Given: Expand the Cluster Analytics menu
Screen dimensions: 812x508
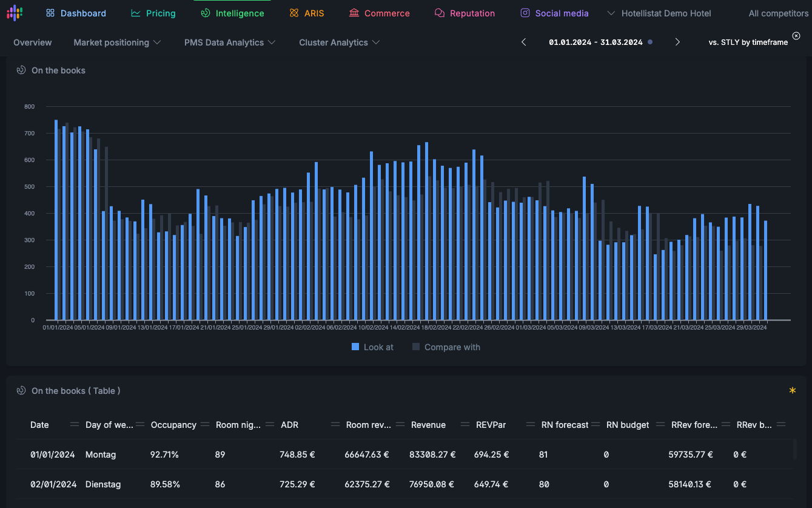Looking at the screenshot, I should (339, 42).
